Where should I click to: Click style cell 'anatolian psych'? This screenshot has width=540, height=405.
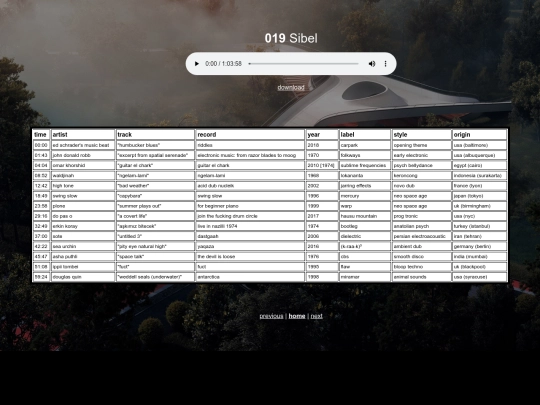point(422,226)
